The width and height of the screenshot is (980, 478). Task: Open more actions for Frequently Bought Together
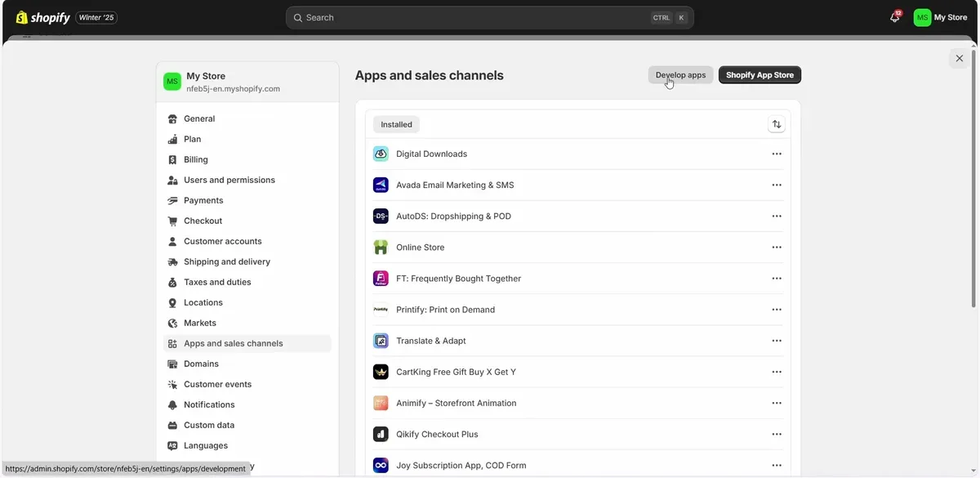click(777, 278)
